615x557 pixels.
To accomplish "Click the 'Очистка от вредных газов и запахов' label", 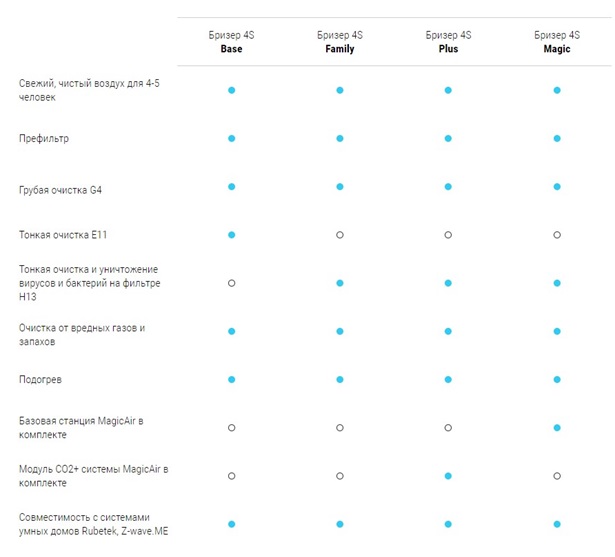I will click(x=82, y=335).
